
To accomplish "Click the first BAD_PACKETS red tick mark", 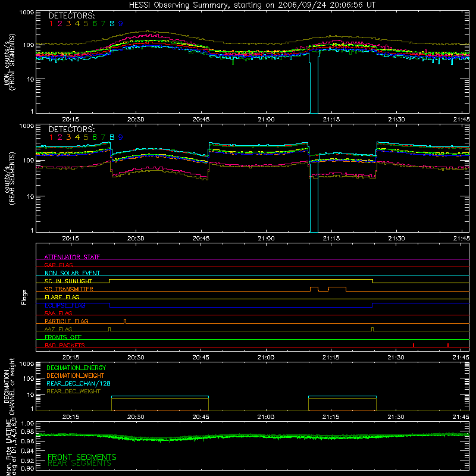I will pyautogui.click(x=414, y=345).
